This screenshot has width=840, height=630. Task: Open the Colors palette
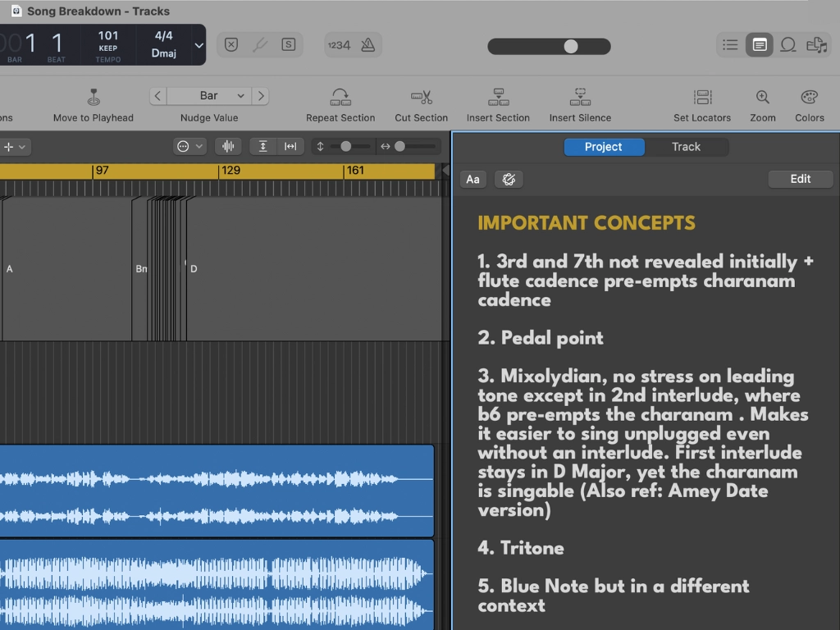point(809,97)
